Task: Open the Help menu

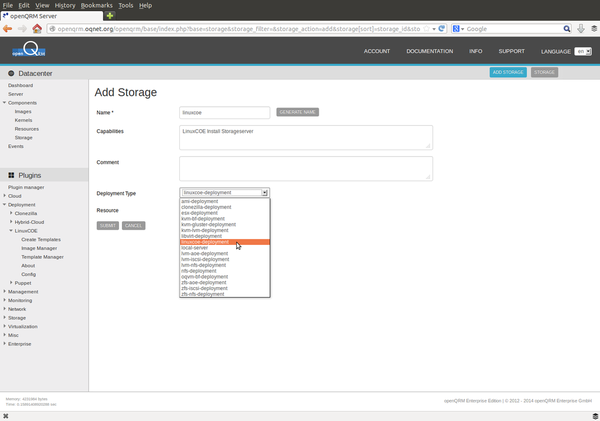Action: (x=145, y=5)
